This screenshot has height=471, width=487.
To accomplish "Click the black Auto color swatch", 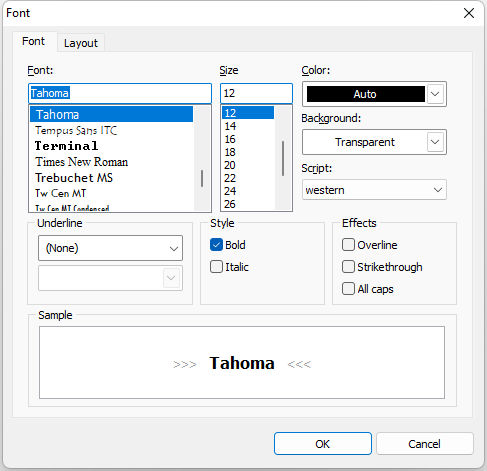I will (x=366, y=94).
